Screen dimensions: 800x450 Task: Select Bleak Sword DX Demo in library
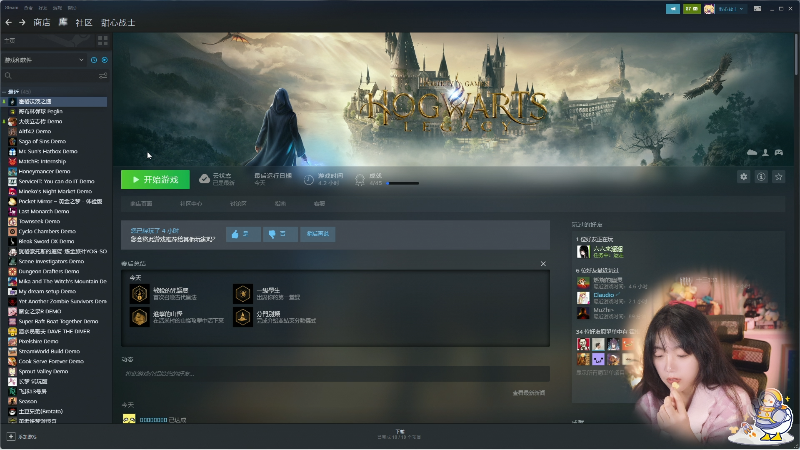pos(46,241)
